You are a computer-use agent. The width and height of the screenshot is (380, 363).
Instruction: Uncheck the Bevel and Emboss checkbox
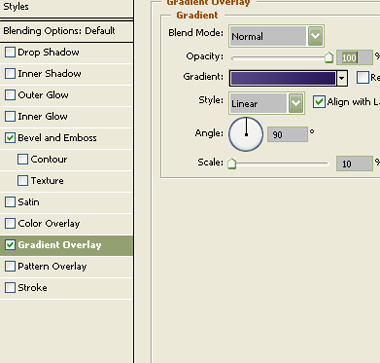(x=10, y=138)
